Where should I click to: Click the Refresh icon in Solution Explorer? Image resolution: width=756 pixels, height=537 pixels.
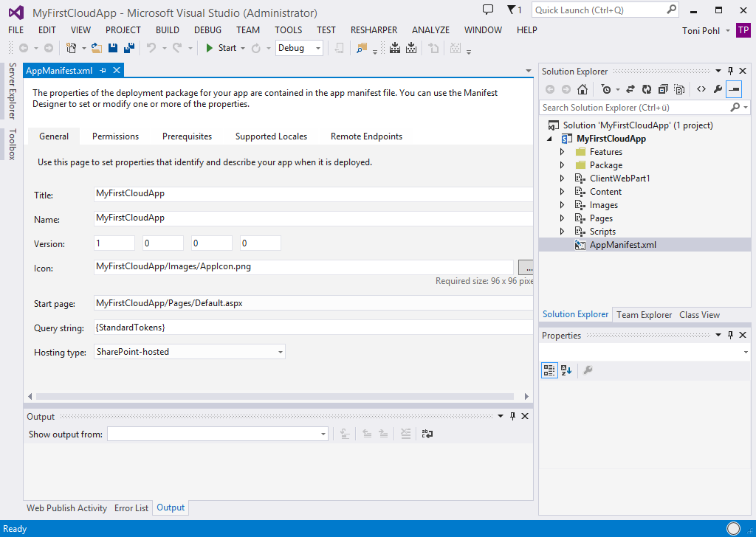tap(646, 89)
